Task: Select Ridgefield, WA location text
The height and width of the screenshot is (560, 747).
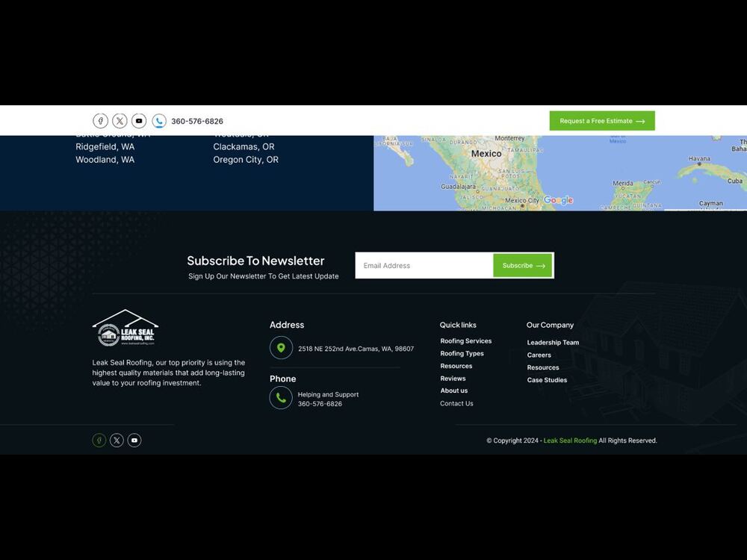Action: point(105,146)
